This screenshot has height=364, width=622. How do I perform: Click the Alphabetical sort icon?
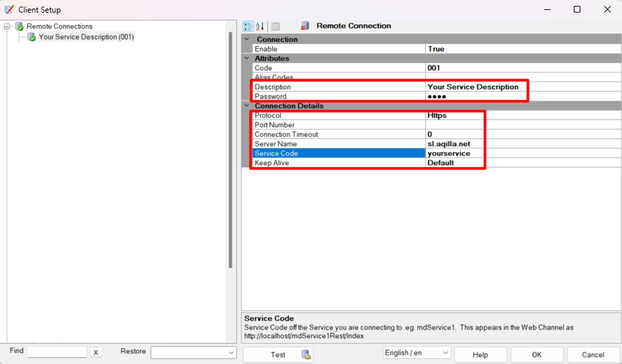[x=260, y=26]
